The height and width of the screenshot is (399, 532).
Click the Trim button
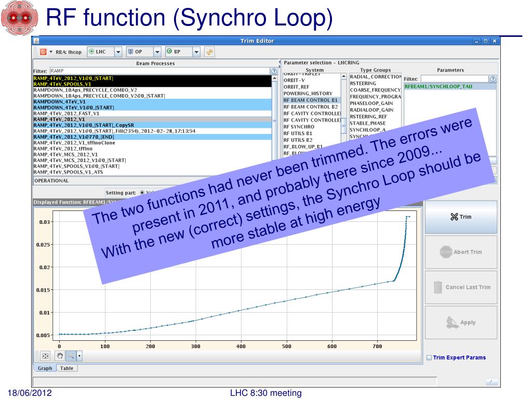click(461, 217)
